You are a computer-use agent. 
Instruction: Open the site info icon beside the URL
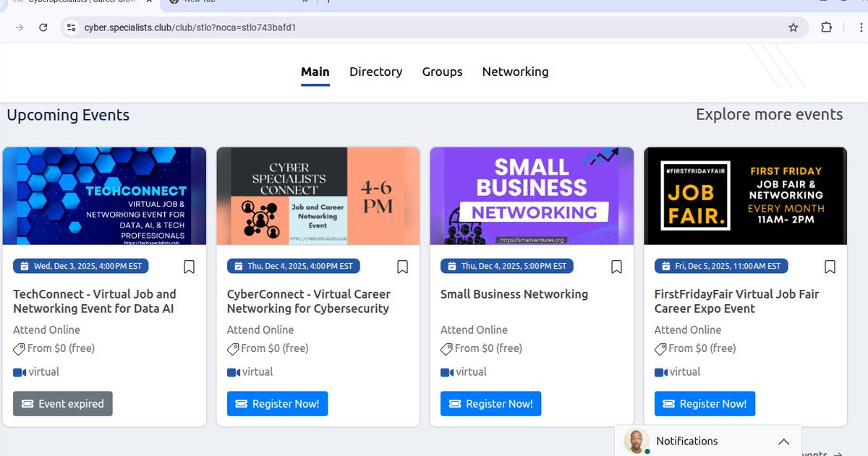pos(70,27)
